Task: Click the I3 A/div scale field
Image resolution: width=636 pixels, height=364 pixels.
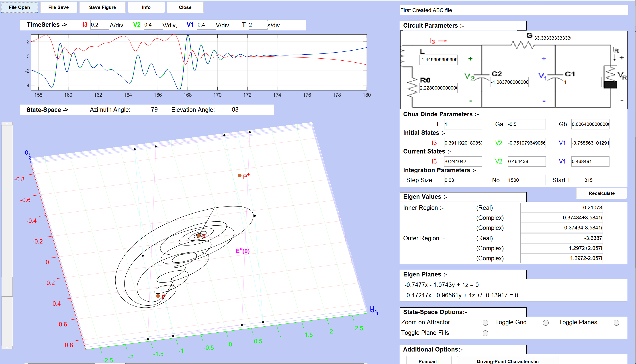Action: pos(99,25)
